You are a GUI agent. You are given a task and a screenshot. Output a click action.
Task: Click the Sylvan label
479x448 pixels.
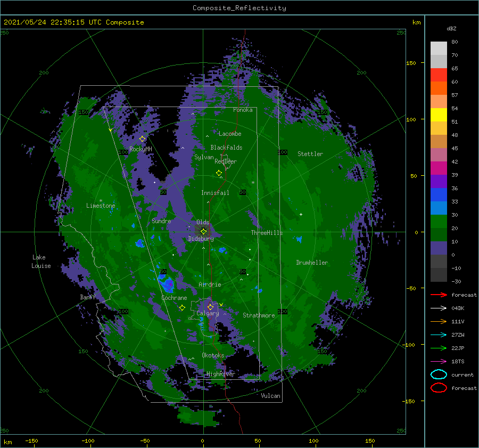(204, 157)
